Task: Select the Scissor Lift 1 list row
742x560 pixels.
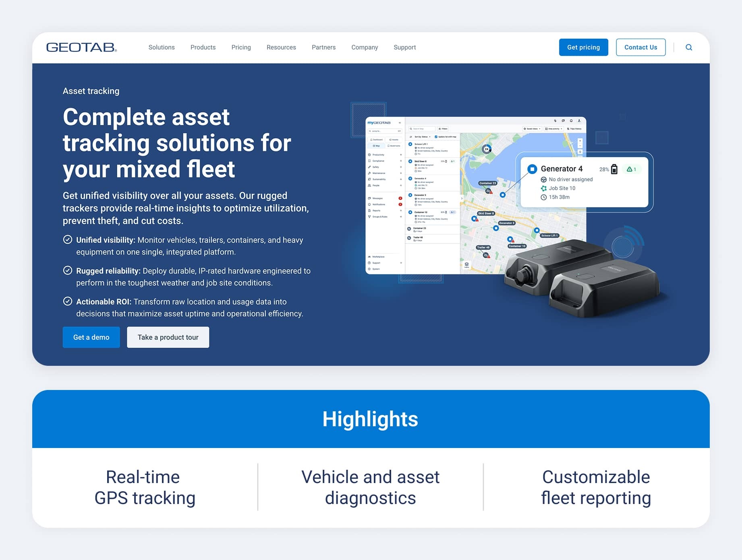Action: click(x=433, y=149)
